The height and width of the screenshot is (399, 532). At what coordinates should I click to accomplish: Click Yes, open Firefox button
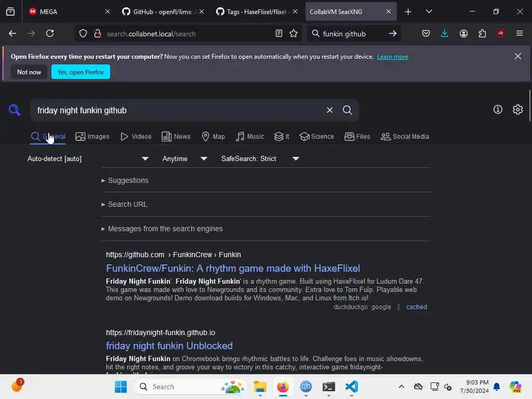81,72
